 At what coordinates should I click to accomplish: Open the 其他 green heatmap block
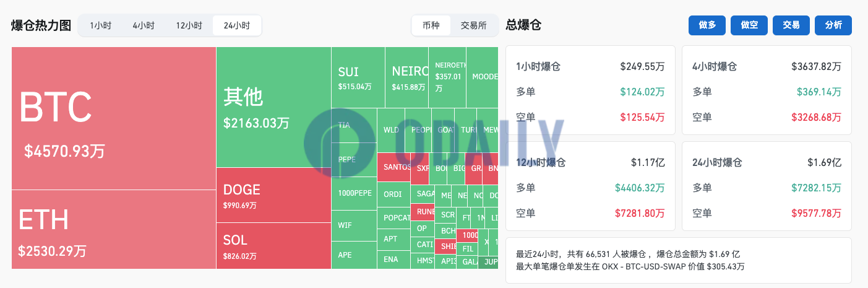click(273, 107)
